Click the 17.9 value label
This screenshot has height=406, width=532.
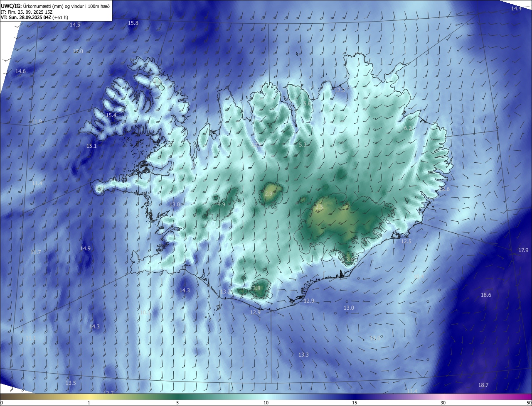[523, 250]
